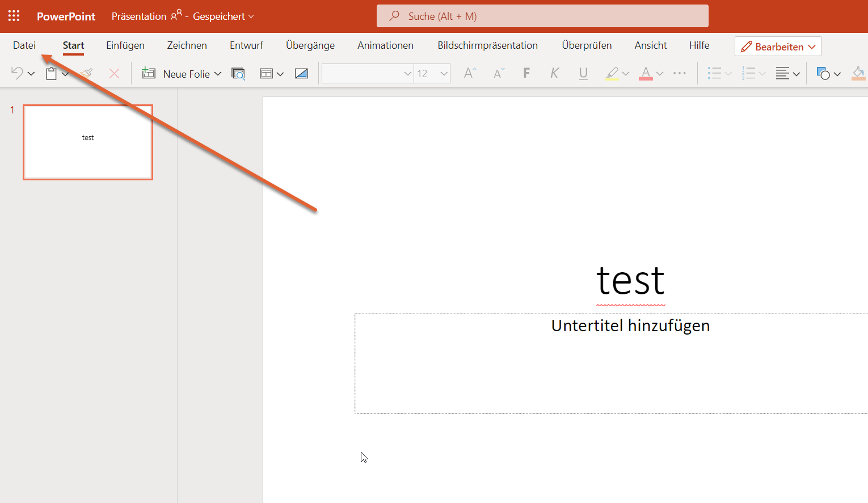Click the Bearbeiten button

pyautogui.click(x=777, y=46)
